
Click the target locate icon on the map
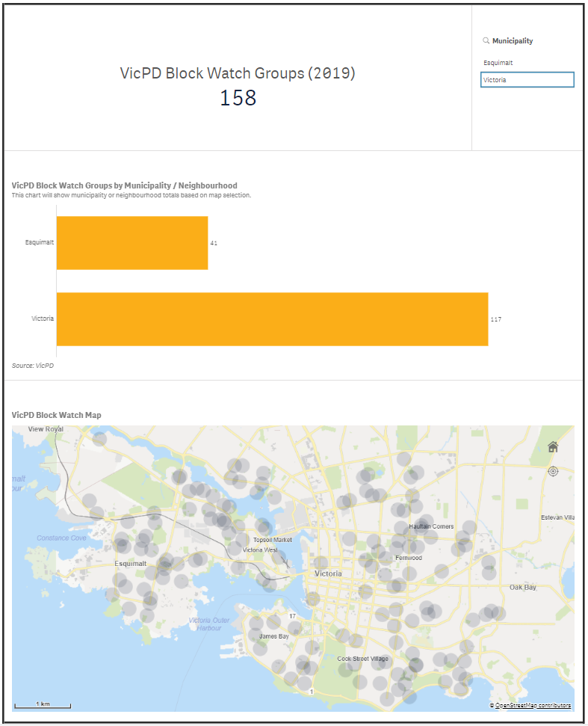point(553,471)
